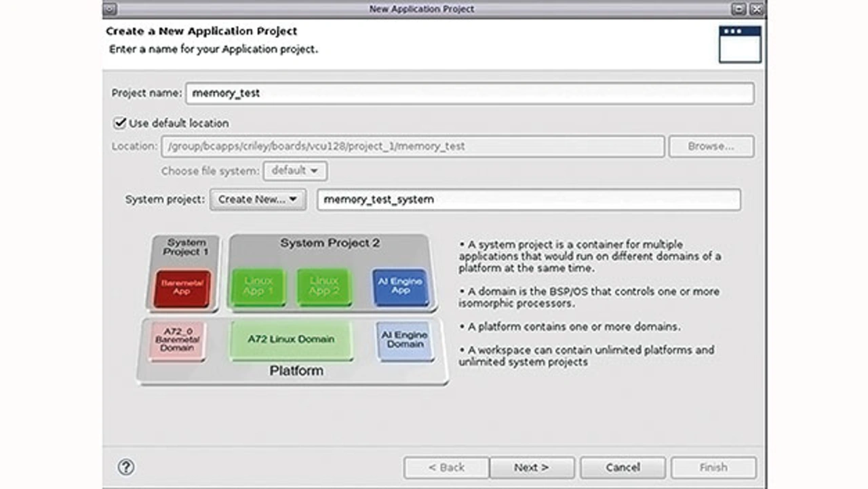868x489 pixels.
Task: Click the AI Engine Domain block
Action: (404, 340)
